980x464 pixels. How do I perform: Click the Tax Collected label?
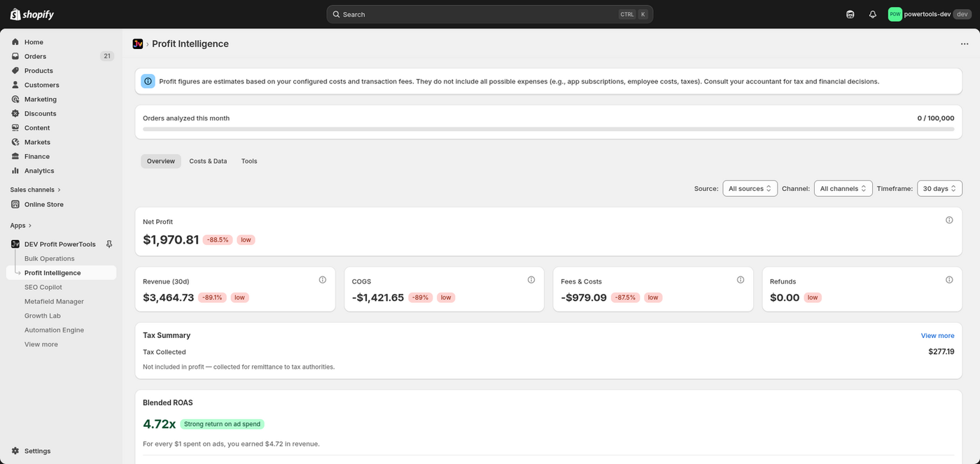(164, 352)
